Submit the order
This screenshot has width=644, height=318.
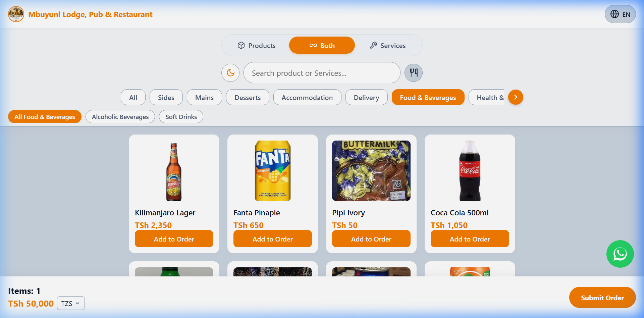click(x=602, y=298)
